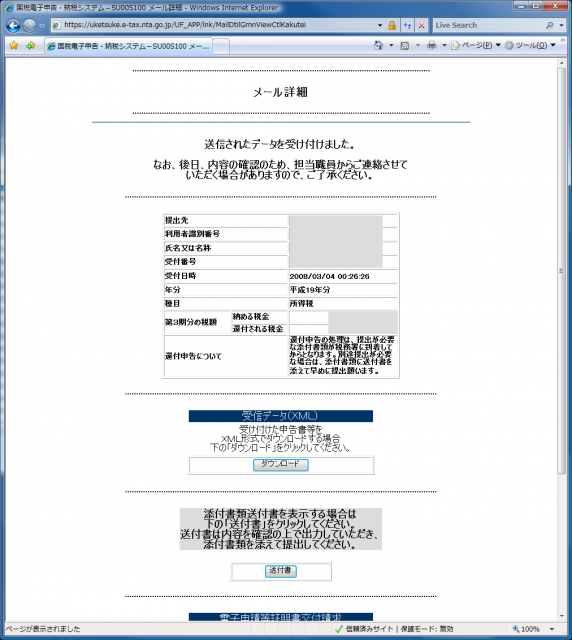Open the ツール(O) menu
Image resolution: width=572 pixels, height=640 pixels.
(x=530, y=45)
